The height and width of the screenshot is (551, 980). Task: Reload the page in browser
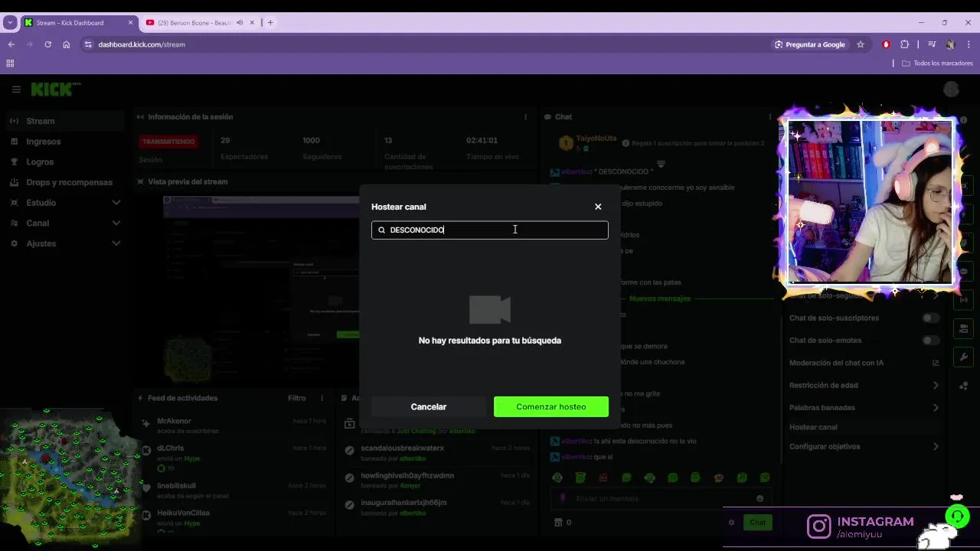click(x=47, y=44)
